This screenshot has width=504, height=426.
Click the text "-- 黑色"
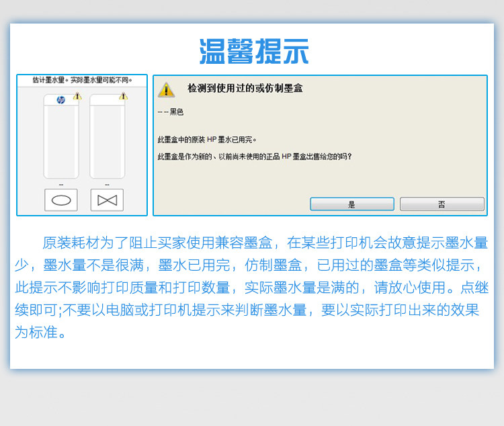pos(171,112)
